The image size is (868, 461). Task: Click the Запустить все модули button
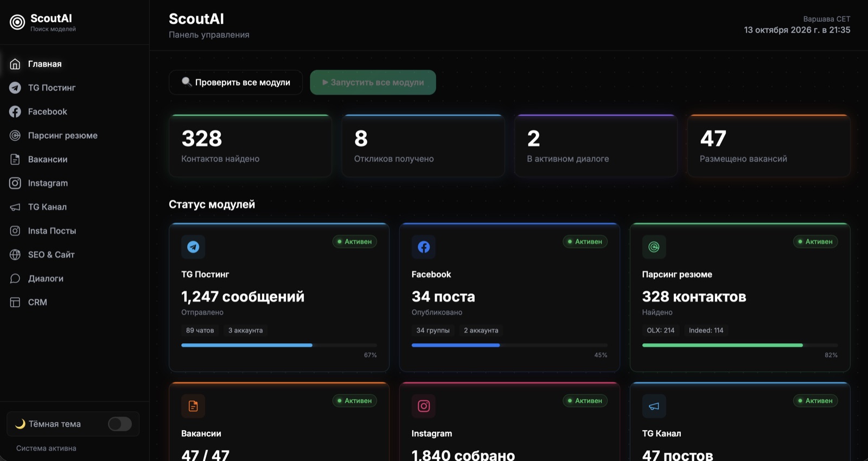[373, 83]
